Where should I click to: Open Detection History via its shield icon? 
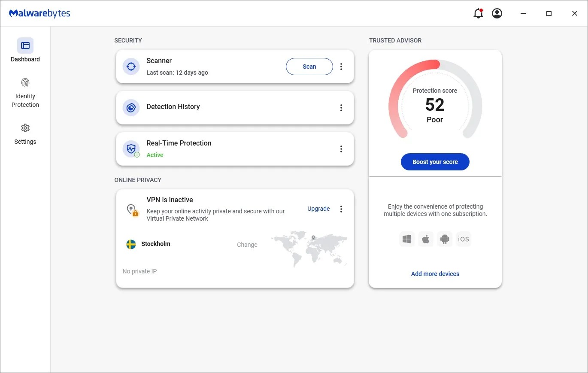130,108
